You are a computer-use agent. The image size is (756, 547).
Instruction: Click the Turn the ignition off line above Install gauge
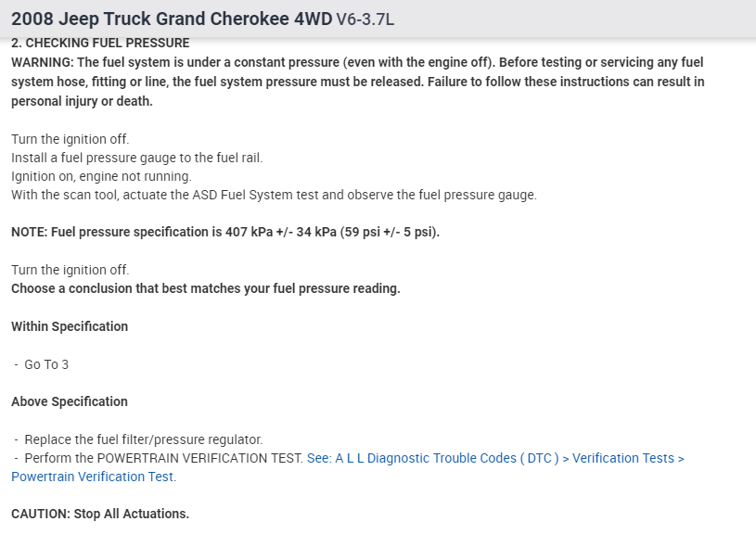pyautogui.click(x=70, y=139)
